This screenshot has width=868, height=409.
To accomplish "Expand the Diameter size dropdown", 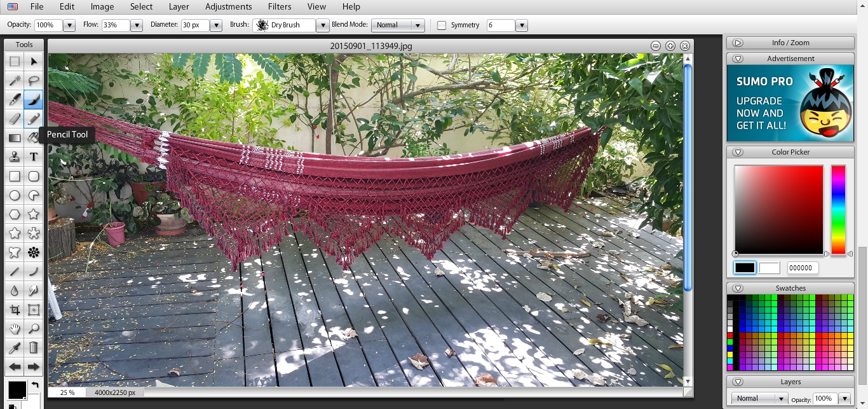I will (x=216, y=25).
